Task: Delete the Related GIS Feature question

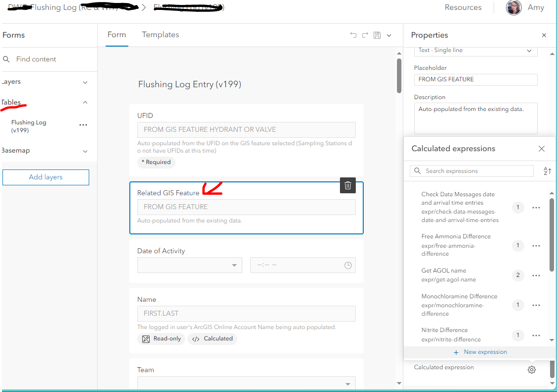Action: tap(347, 185)
